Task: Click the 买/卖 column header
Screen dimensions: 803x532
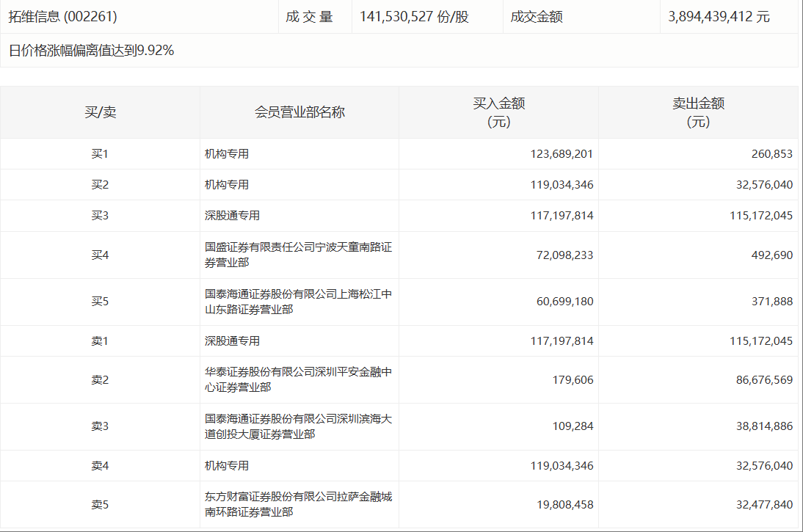Action: (x=100, y=112)
